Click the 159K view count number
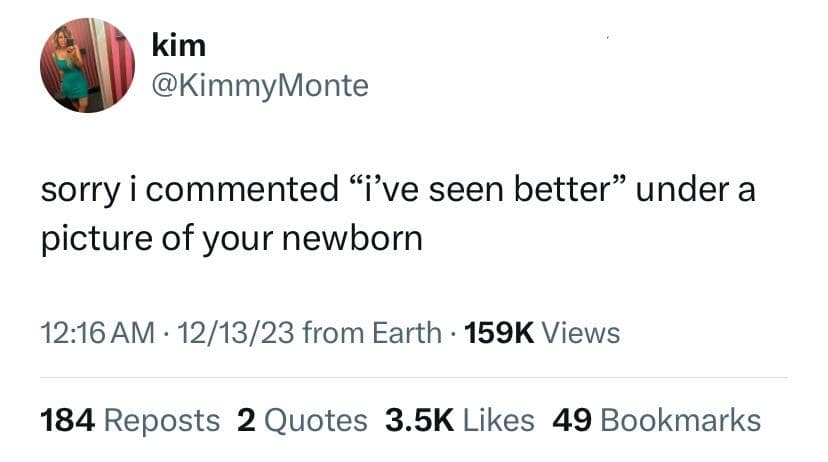The height and width of the screenshot is (462, 828). pyautogui.click(x=499, y=332)
